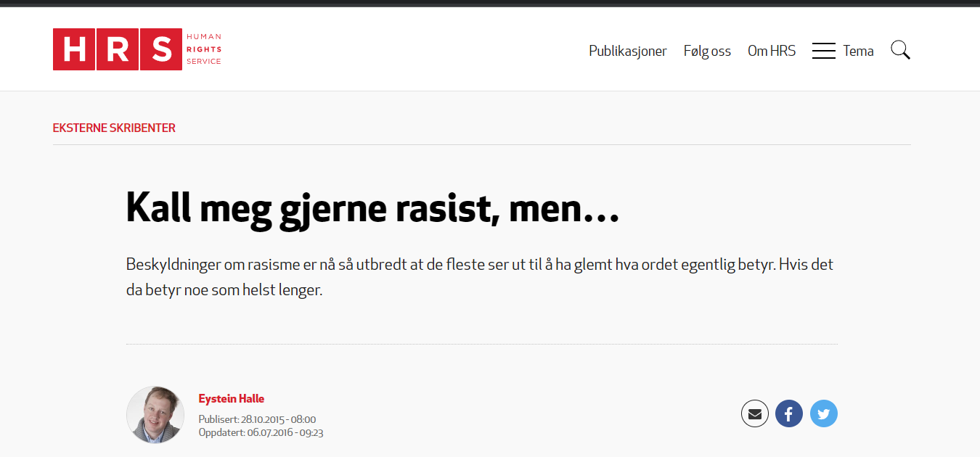Click the R tile of the HRS logo
Viewport: 980px width, 457px height.
pos(117,49)
